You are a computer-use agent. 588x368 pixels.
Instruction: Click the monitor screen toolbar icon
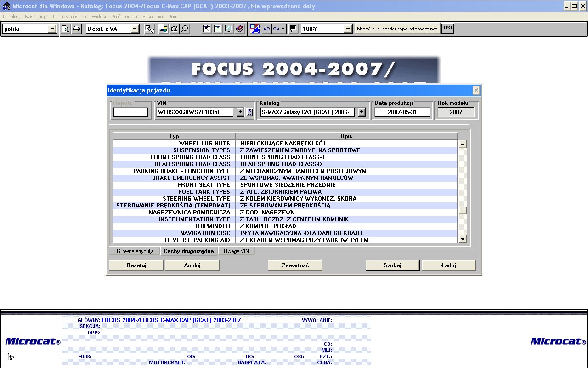point(228,29)
